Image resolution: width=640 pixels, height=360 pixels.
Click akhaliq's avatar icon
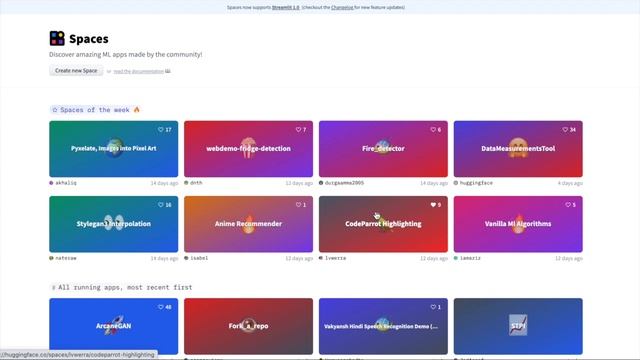[51, 183]
